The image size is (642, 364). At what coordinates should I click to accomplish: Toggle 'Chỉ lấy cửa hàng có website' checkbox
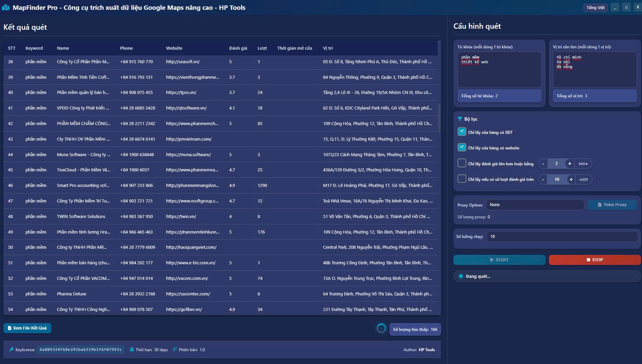462,147
